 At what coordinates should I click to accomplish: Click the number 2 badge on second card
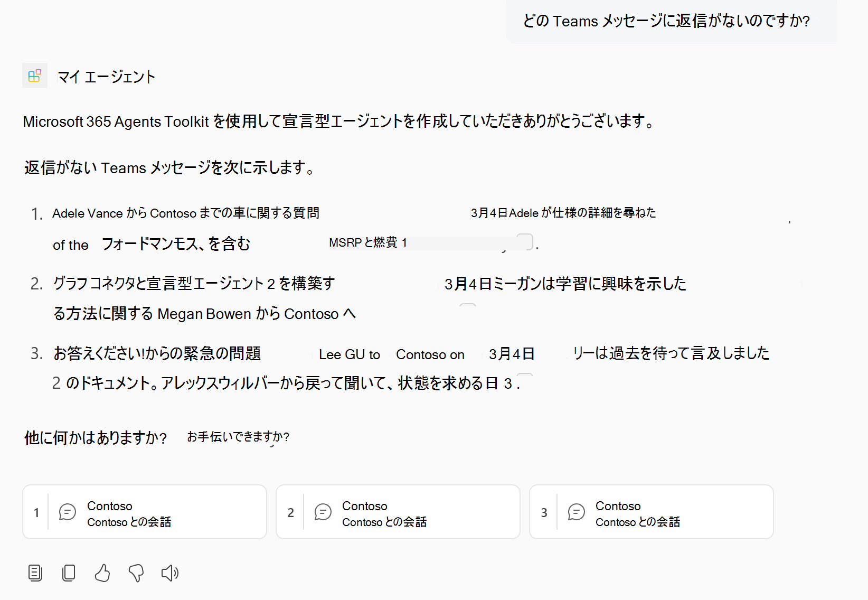click(291, 512)
